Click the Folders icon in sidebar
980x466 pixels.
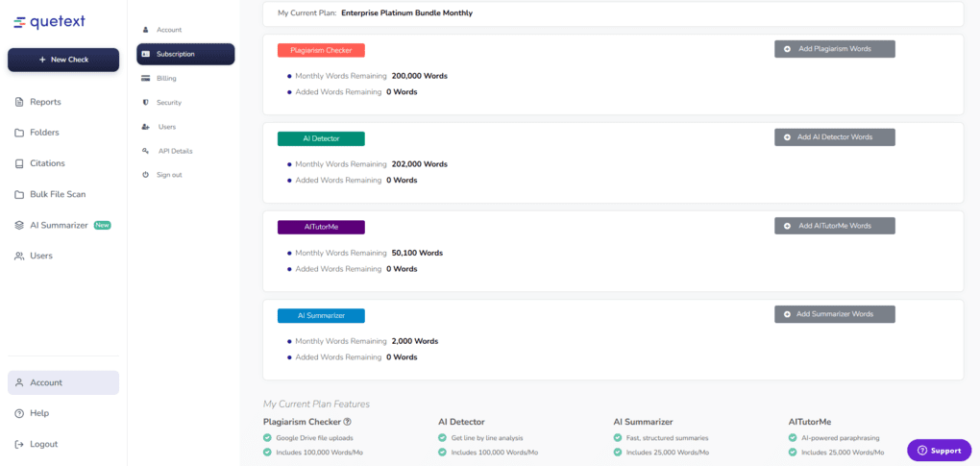click(x=19, y=133)
